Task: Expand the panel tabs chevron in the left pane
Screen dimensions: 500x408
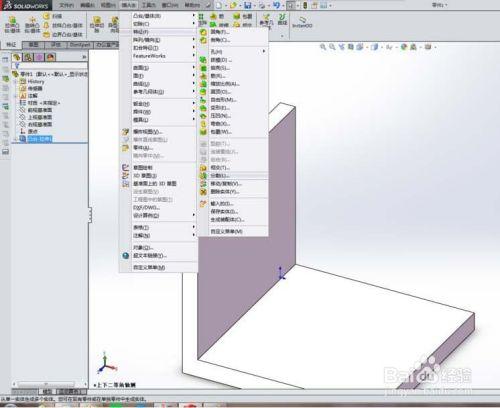Action: [x=84, y=57]
